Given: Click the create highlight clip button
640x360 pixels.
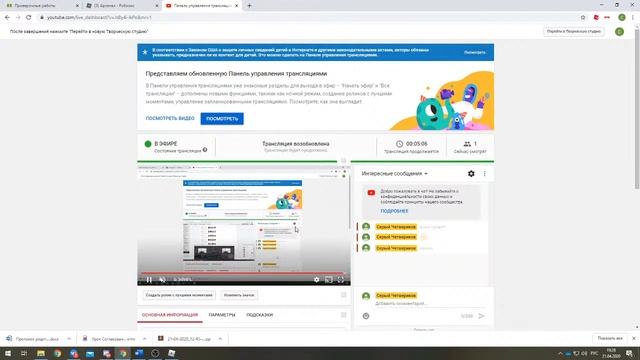Looking at the screenshot, I should tap(179, 295).
